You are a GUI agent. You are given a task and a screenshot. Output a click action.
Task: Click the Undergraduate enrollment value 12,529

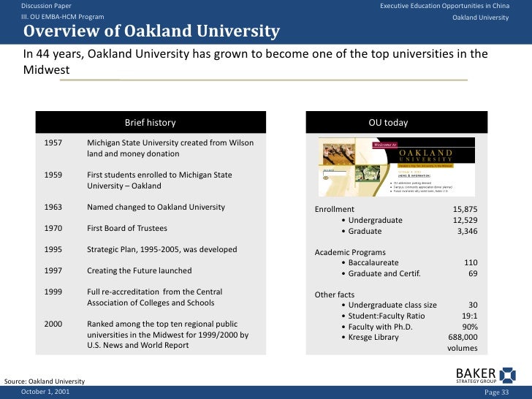465,220
